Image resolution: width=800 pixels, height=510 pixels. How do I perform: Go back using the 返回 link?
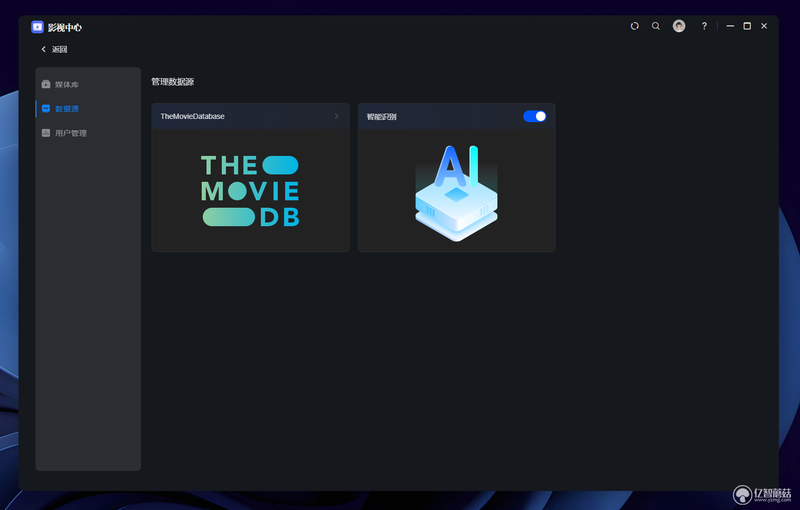click(x=60, y=49)
